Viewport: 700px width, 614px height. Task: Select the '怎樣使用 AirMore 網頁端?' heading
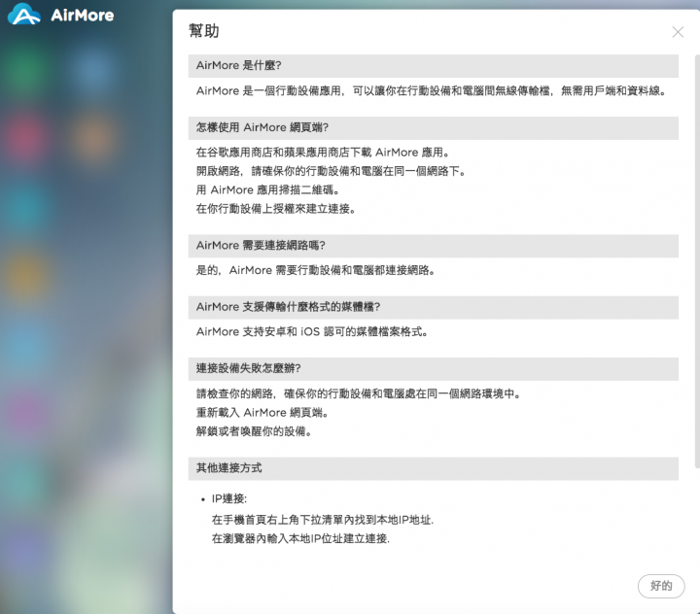(x=433, y=128)
